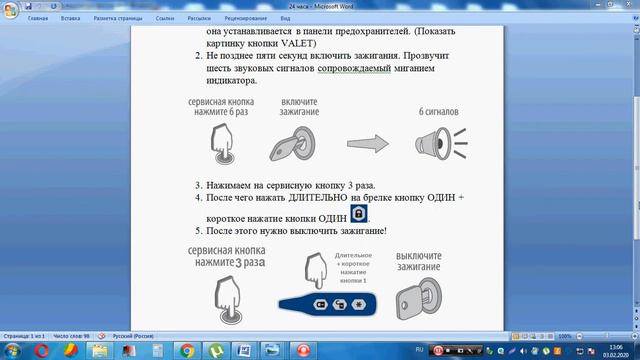Open the Windows Start menu
The height and width of the screenshot is (360, 640).
point(12,351)
